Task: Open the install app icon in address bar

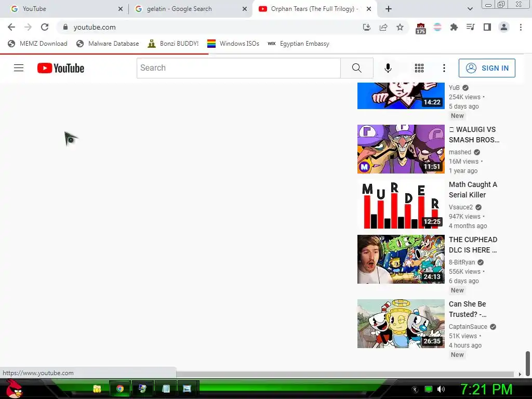Action: click(366, 27)
